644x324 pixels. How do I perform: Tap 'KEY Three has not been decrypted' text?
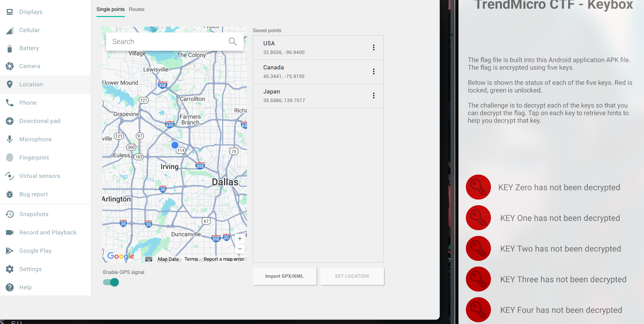(563, 279)
